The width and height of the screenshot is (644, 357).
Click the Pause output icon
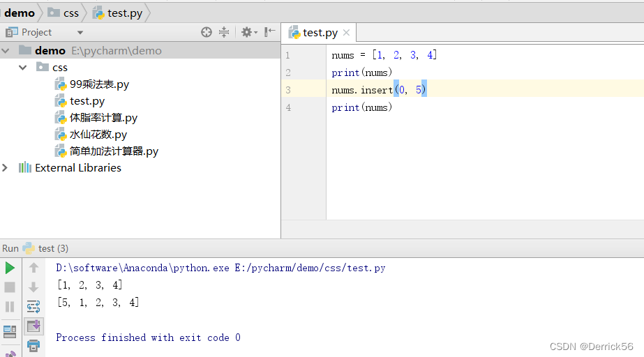click(x=10, y=307)
